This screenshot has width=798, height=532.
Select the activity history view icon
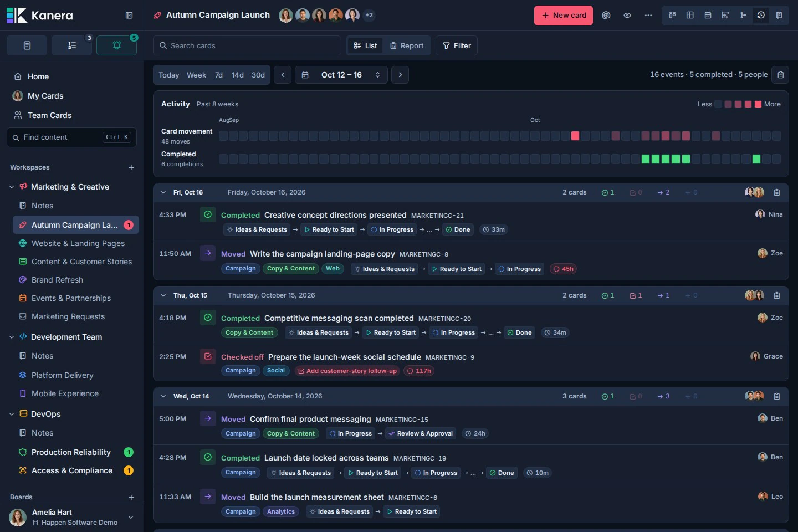click(x=761, y=16)
